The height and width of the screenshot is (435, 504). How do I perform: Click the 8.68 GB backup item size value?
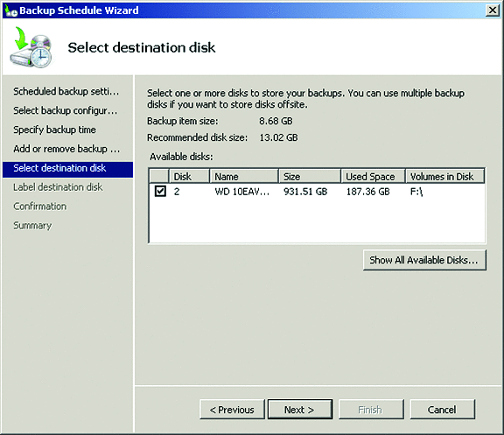[276, 121]
